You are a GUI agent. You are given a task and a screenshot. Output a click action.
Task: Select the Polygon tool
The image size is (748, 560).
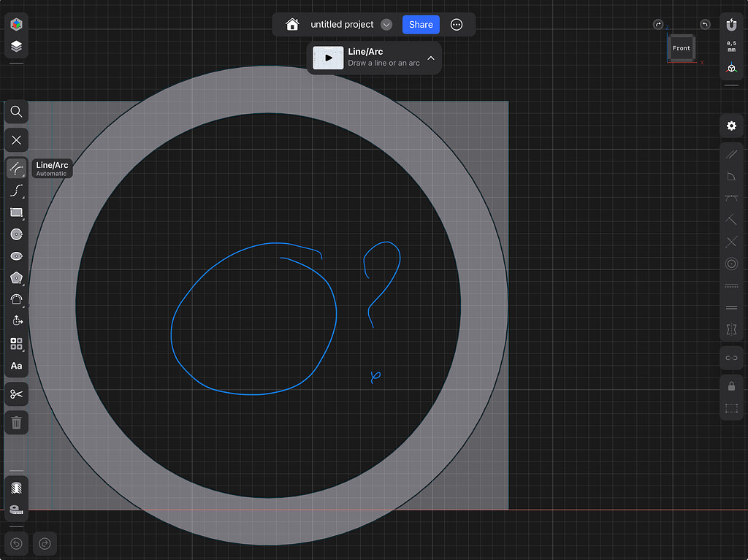point(16,278)
